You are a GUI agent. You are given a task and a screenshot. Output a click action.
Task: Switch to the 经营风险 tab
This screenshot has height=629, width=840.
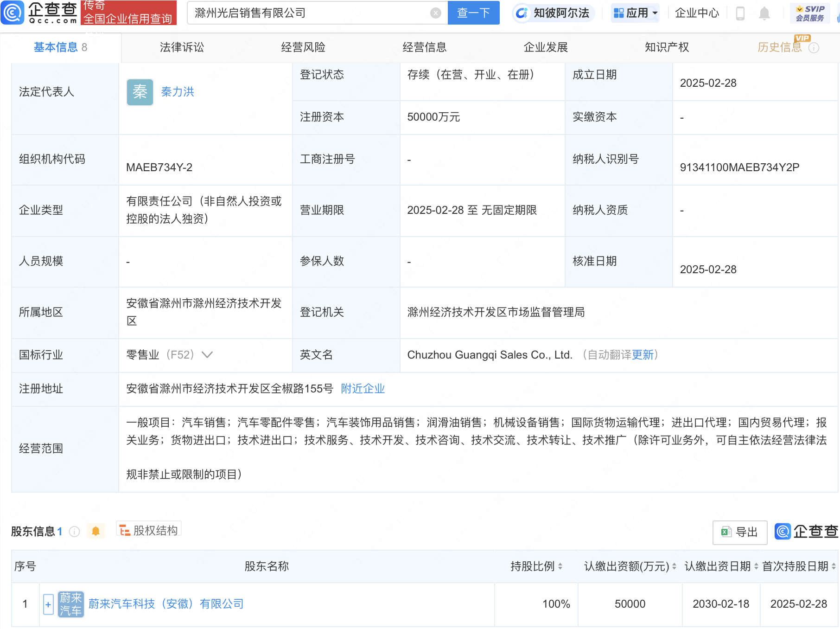(303, 47)
